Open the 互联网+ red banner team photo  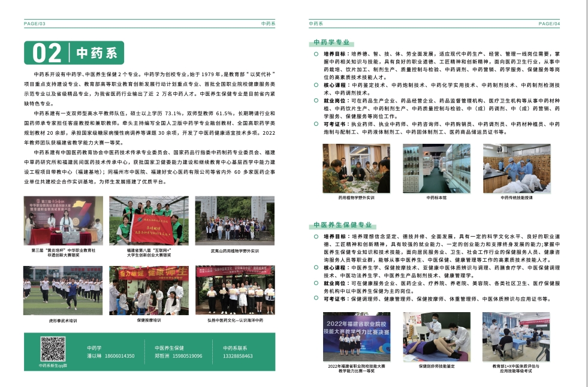(x=149, y=220)
